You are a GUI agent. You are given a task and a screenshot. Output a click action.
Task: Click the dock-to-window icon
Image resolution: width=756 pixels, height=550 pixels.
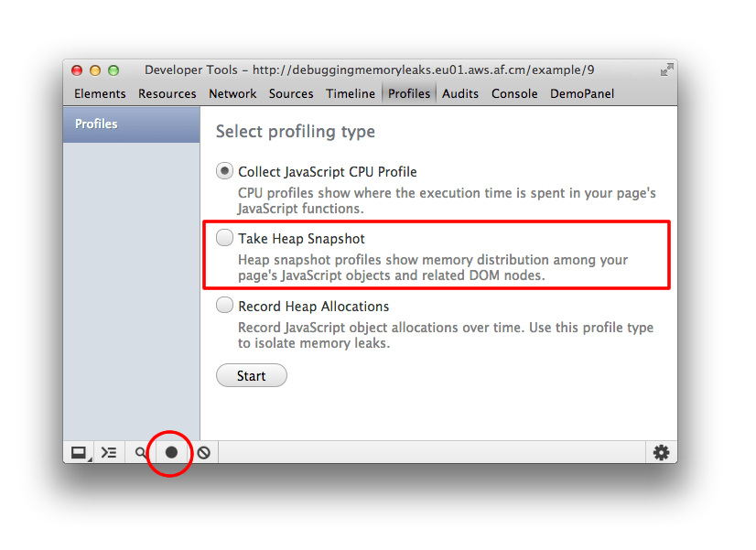pos(79,452)
